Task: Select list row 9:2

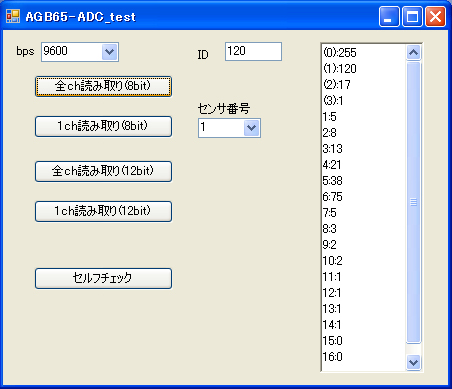Action: tap(364, 245)
